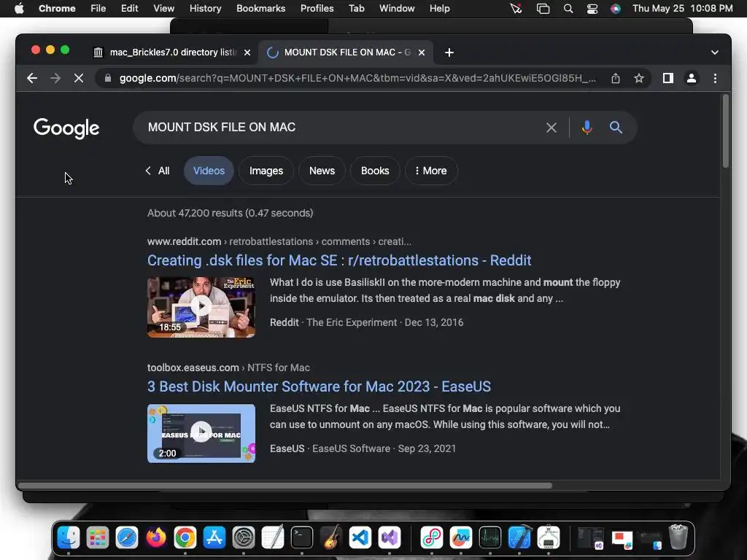Open Control Center in menu bar
Viewport: 747px width, 560px height.
pyautogui.click(x=592, y=9)
